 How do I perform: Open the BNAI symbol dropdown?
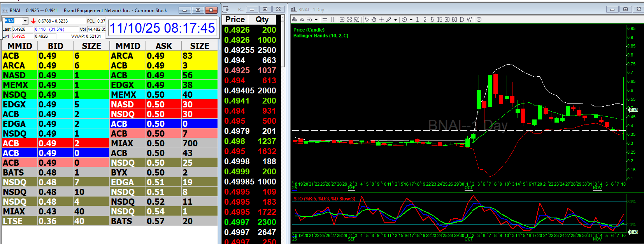tap(25, 21)
